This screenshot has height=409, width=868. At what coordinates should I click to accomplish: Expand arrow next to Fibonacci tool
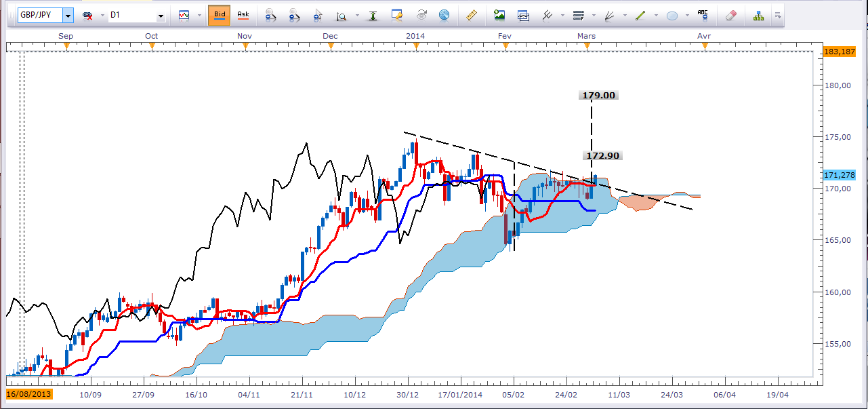[594, 15]
